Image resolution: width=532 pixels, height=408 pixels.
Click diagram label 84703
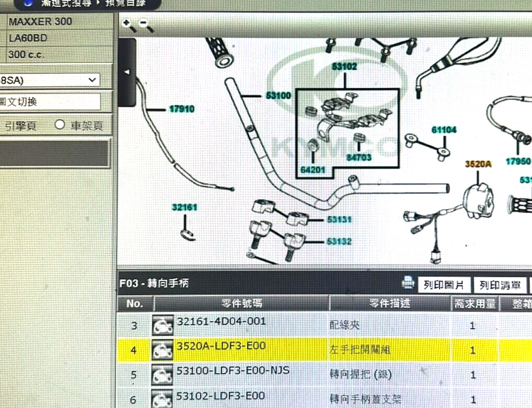pos(359,157)
